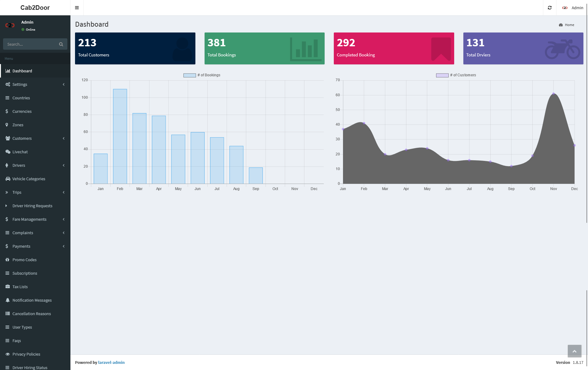This screenshot has width=588, height=370.
Task: Focus the sidebar Search input field
Action: 30,44
